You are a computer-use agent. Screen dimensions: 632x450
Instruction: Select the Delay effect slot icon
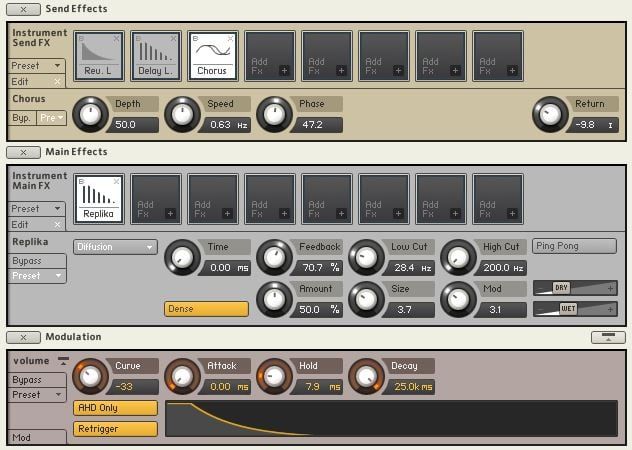point(156,56)
